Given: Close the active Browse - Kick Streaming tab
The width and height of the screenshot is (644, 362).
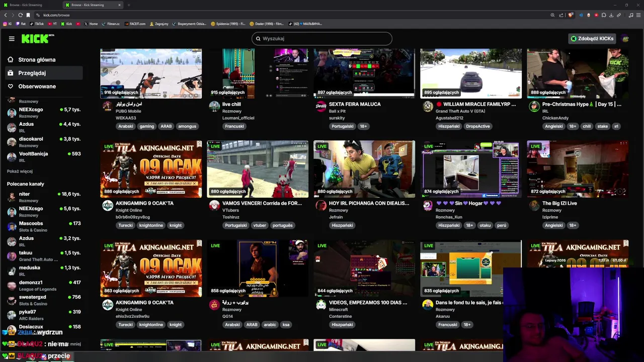Looking at the screenshot, I should coord(119,5).
